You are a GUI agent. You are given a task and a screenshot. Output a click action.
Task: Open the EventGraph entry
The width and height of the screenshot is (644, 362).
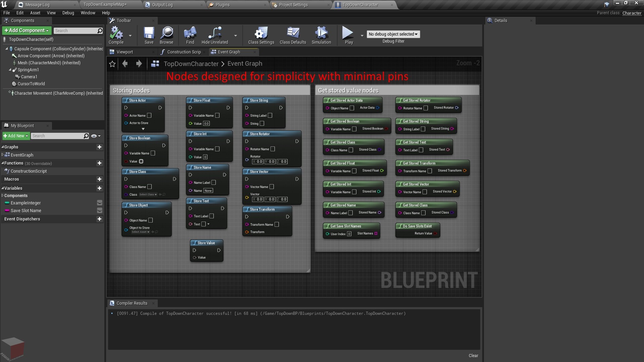pyautogui.click(x=22, y=155)
